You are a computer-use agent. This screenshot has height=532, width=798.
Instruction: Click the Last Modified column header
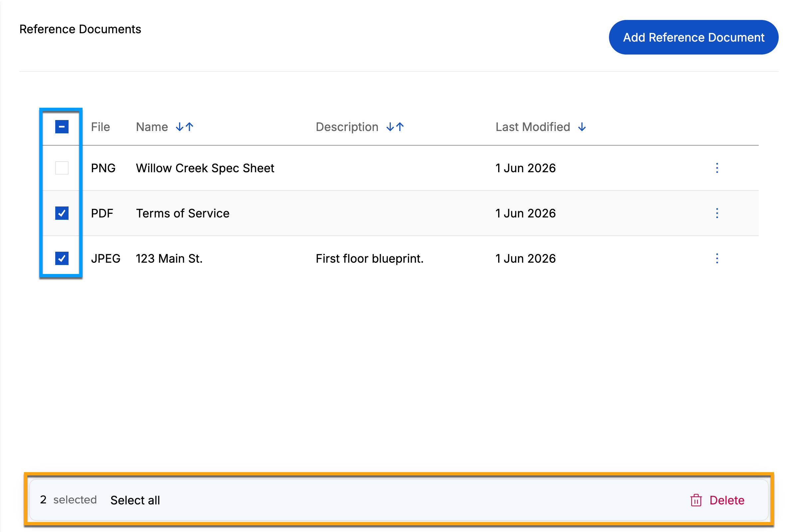coord(532,127)
